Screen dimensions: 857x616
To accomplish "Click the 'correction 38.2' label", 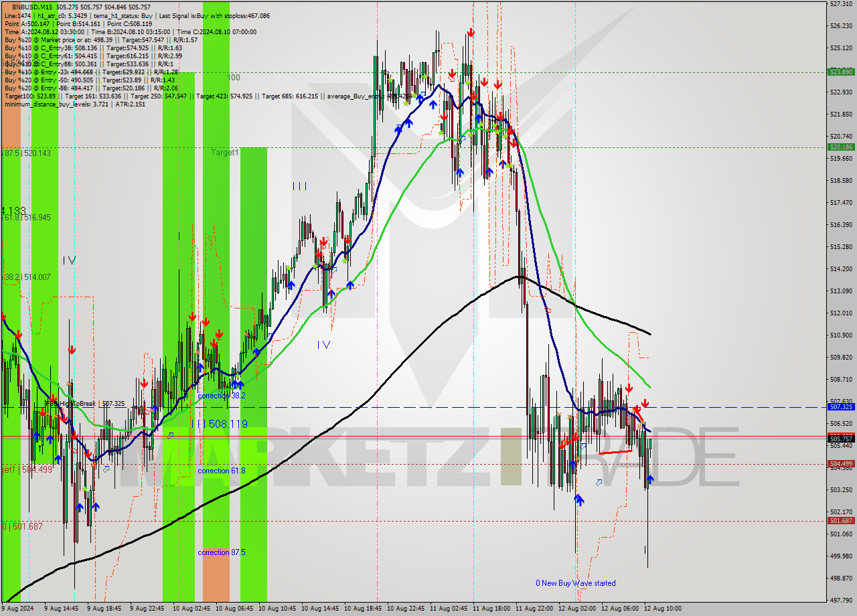I will click(221, 396).
